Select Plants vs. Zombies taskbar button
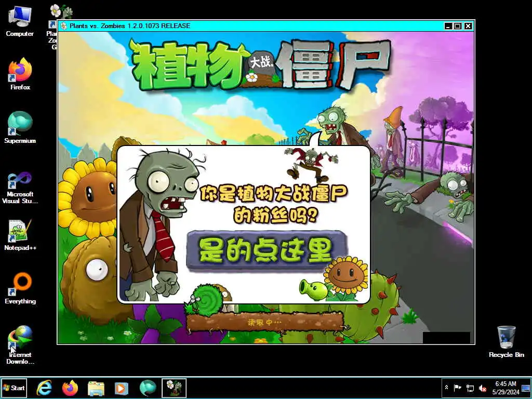 [174, 388]
